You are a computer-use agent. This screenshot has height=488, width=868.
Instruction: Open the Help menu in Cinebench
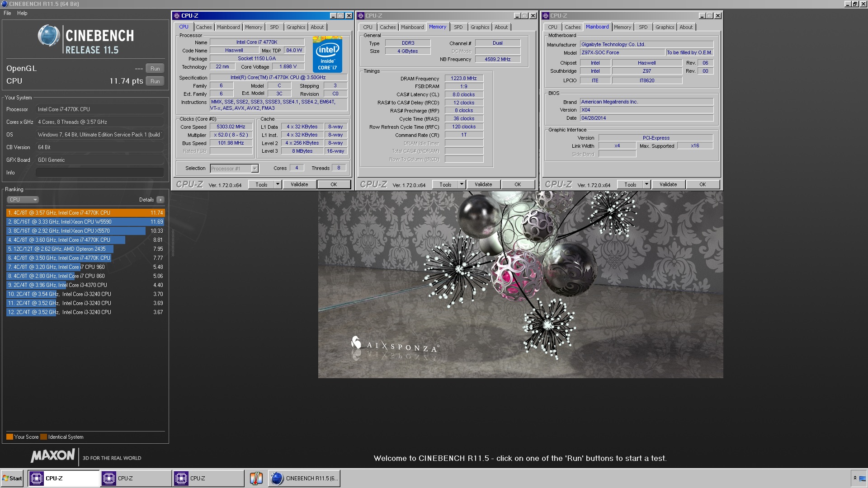click(22, 13)
